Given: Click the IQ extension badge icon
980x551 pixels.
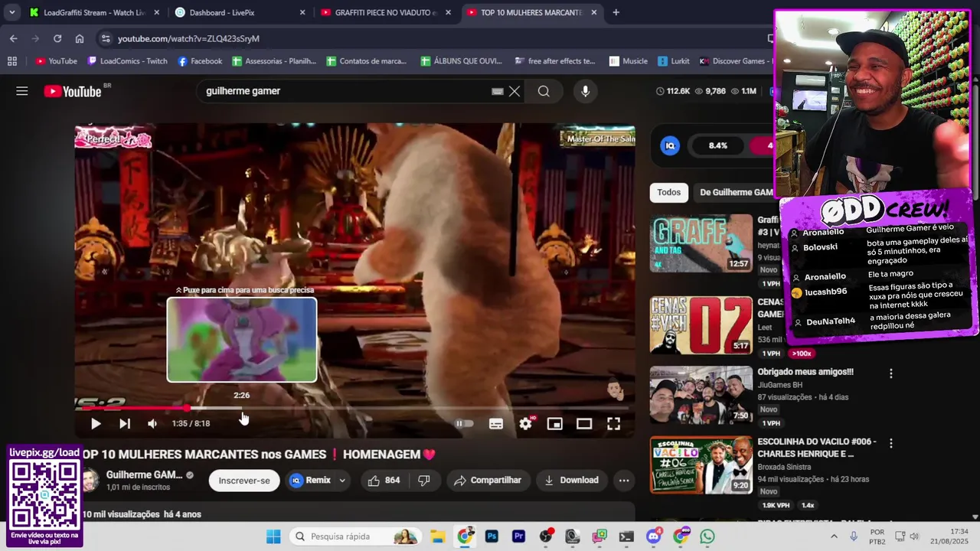Looking at the screenshot, I should coord(670,145).
